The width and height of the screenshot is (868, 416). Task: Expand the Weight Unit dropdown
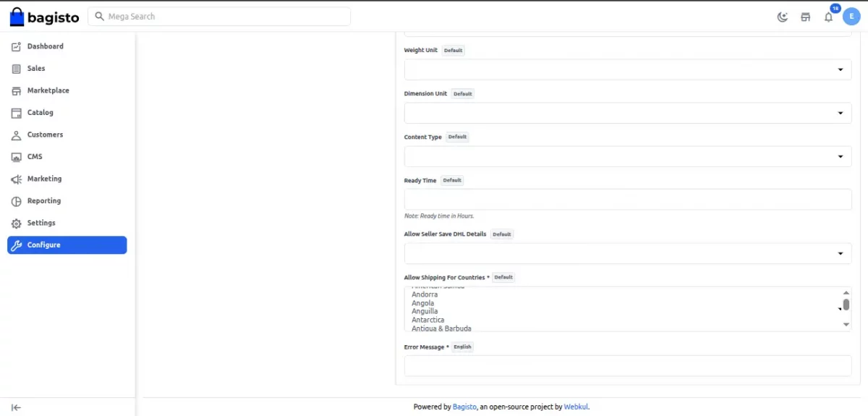pos(628,69)
